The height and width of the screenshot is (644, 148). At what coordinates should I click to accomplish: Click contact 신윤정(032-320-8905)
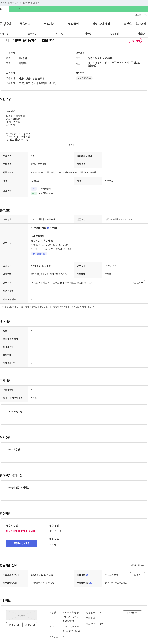(x=42, y=583)
